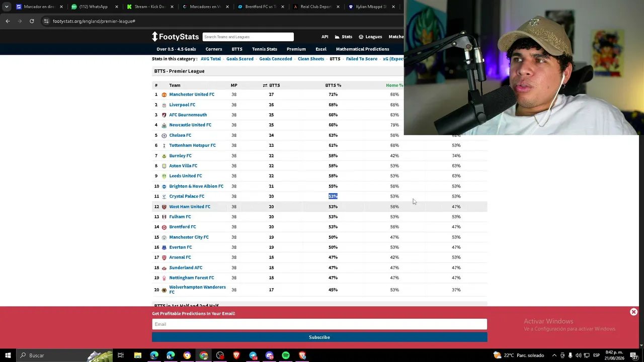Click the Leeds United FC crest

(x=164, y=176)
